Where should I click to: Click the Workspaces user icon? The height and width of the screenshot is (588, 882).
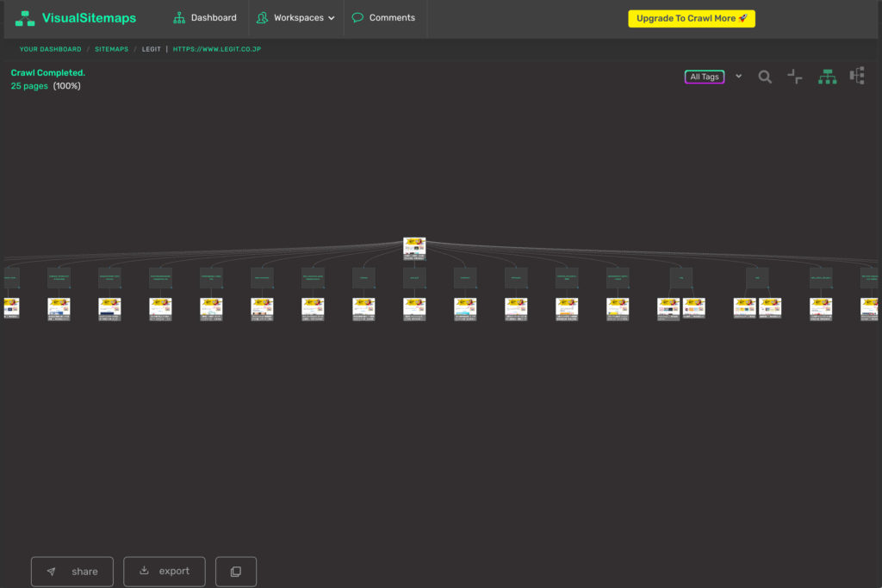pyautogui.click(x=262, y=18)
